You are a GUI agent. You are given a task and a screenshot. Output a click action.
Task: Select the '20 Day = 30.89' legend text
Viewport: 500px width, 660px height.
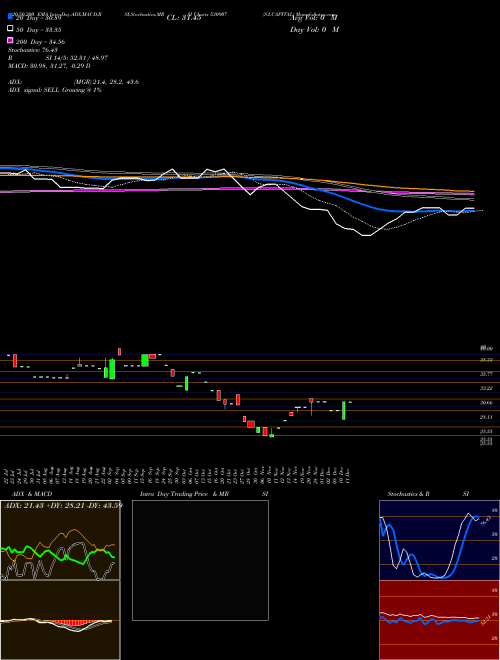click(x=39, y=19)
